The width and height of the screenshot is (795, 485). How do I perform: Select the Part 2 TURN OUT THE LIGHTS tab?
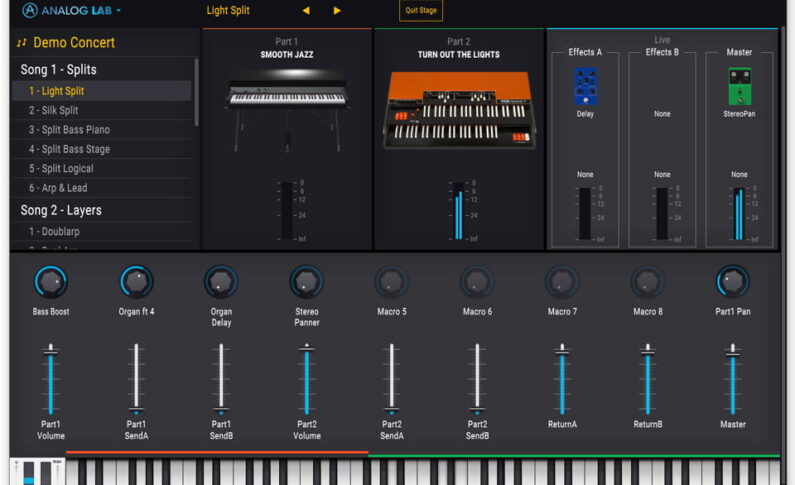pos(459,49)
